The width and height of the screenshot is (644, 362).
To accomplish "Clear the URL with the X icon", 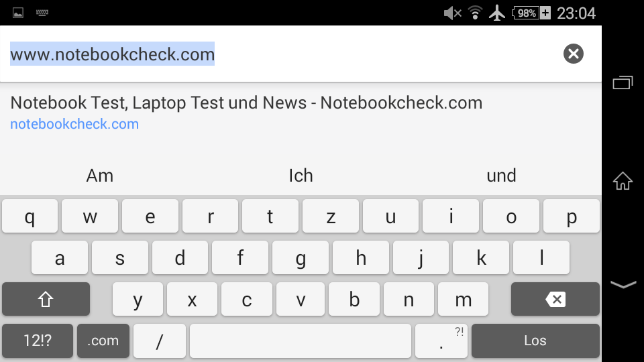I will [x=574, y=54].
